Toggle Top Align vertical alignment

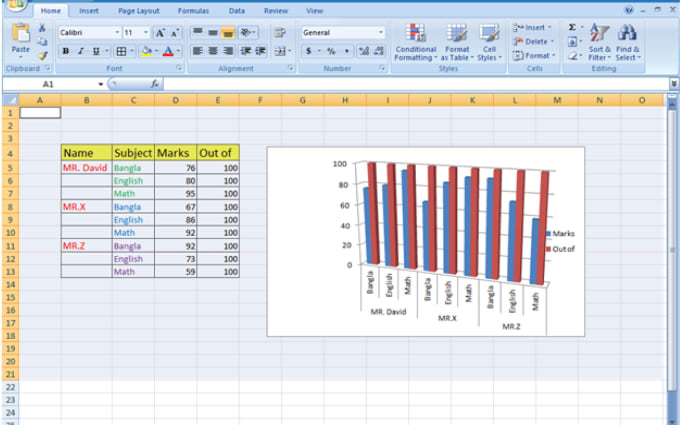(197, 33)
